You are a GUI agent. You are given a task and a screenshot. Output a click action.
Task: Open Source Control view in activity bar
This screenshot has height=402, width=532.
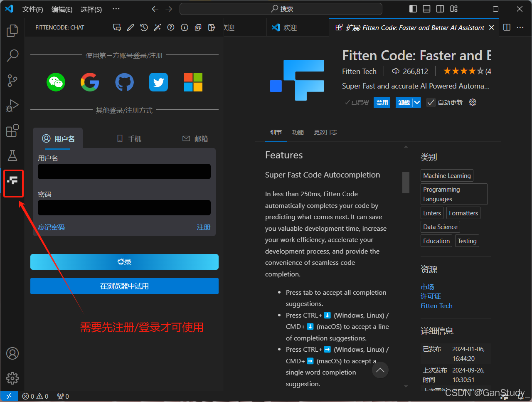pos(12,80)
